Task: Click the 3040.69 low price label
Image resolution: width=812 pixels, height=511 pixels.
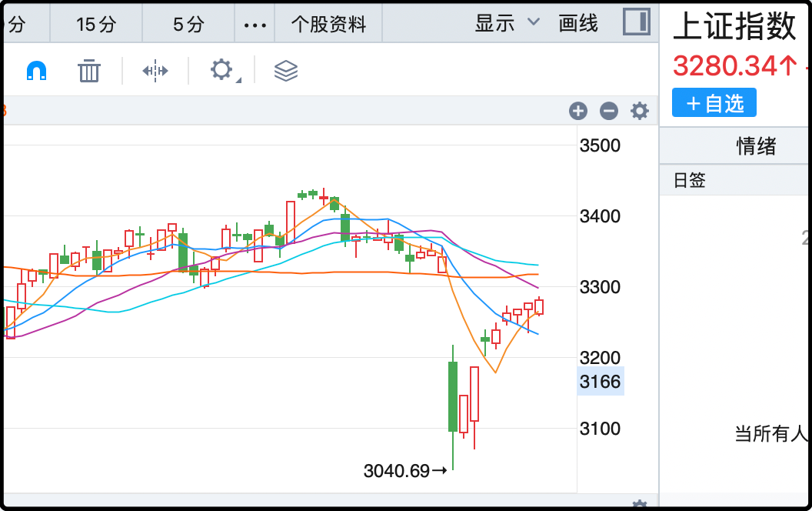Action: [x=397, y=470]
